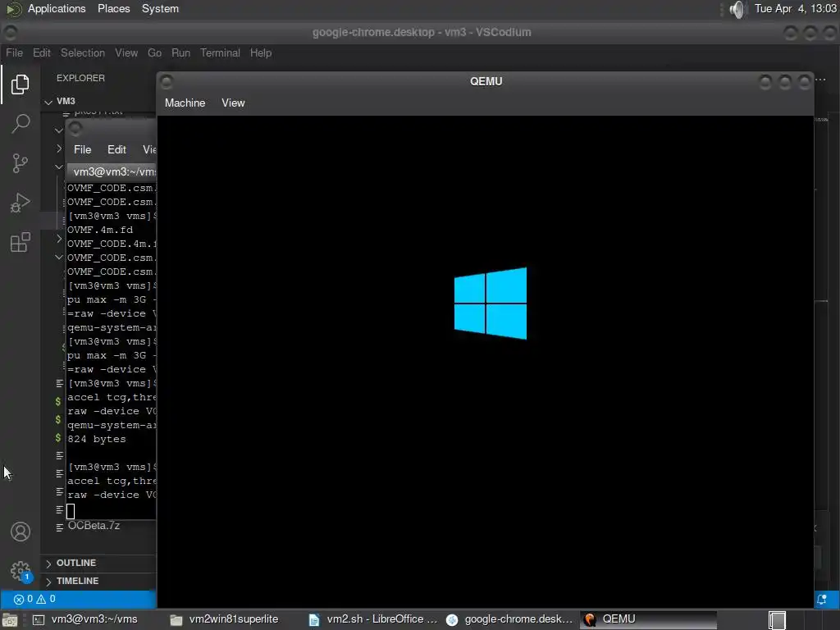Click the '824 bytes' terminal line
Image resolution: width=840 pixels, height=630 pixels.
point(97,440)
